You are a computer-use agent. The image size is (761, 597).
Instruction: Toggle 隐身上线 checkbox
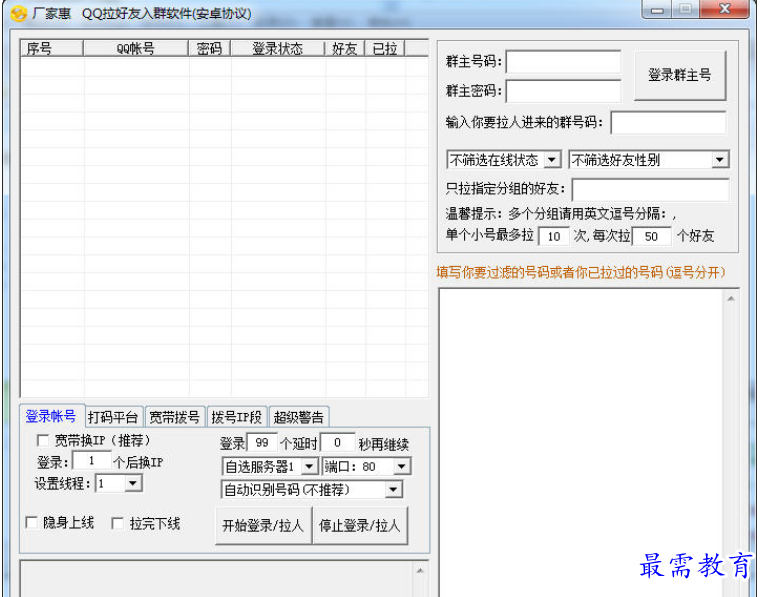tap(32, 523)
